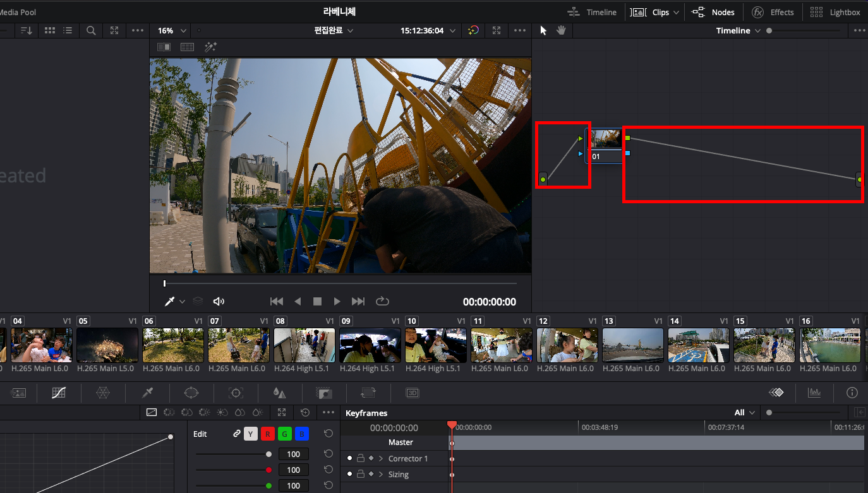The width and height of the screenshot is (868, 493).
Task: Jump to the last frame
Action: [358, 302]
